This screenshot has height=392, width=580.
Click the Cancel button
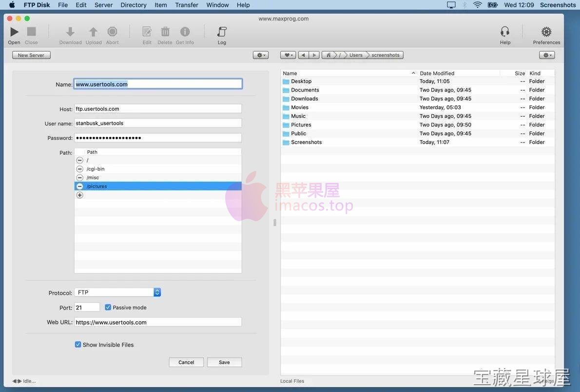point(186,362)
